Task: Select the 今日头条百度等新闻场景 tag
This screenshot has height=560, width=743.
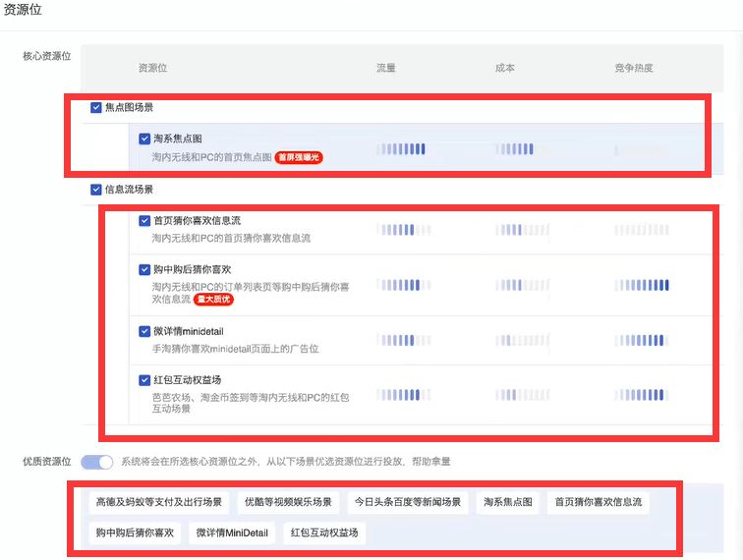Action: [408, 502]
